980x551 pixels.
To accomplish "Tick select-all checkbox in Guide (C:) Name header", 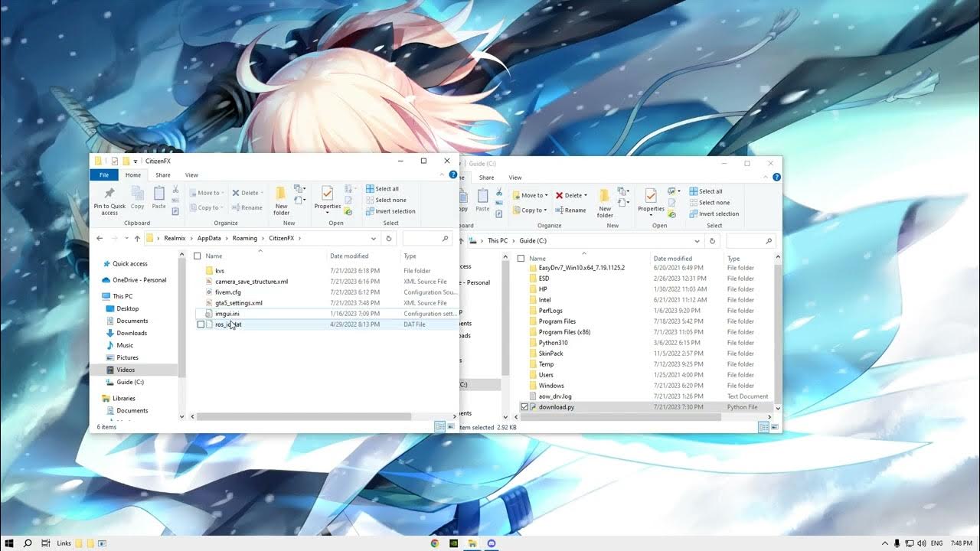I will tap(521, 259).
